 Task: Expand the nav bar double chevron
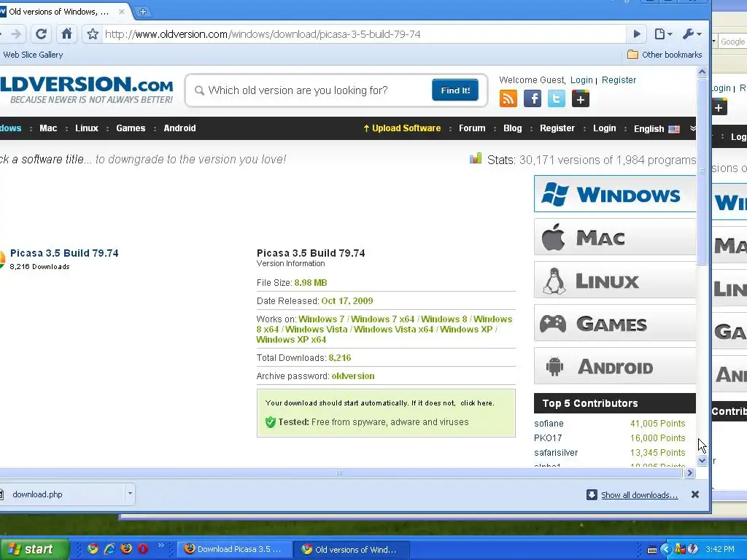(x=693, y=128)
